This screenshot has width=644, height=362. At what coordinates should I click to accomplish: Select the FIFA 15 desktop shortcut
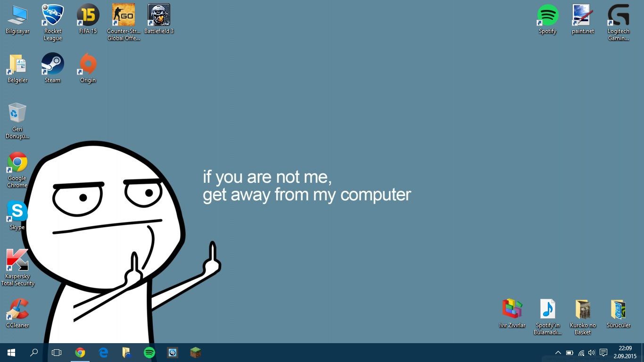click(x=88, y=19)
